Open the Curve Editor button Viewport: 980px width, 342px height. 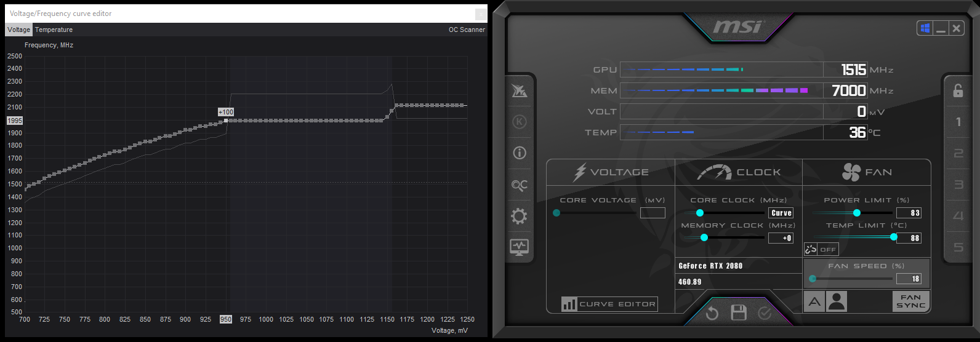point(609,304)
